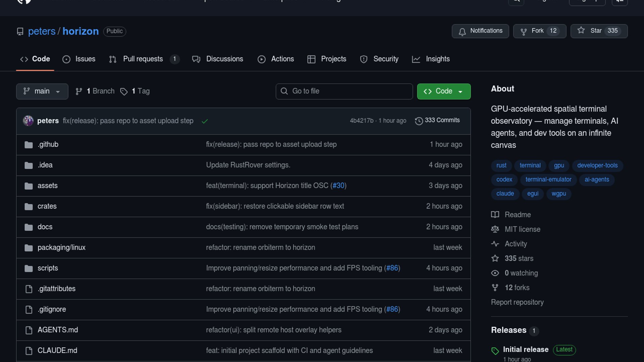The height and width of the screenshot is (362, 644).
Task: Click the Star icon to star the repo
Action: (x=581, y=31)
